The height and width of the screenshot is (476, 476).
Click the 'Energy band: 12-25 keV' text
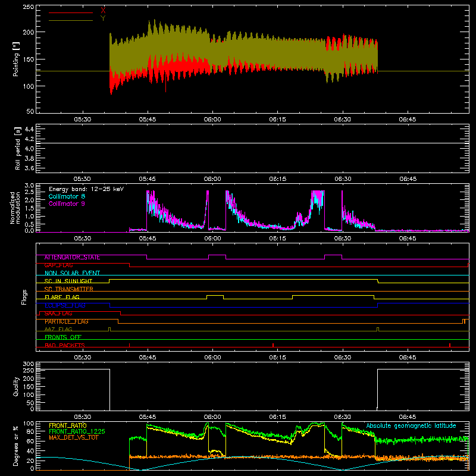click(86, 189)
